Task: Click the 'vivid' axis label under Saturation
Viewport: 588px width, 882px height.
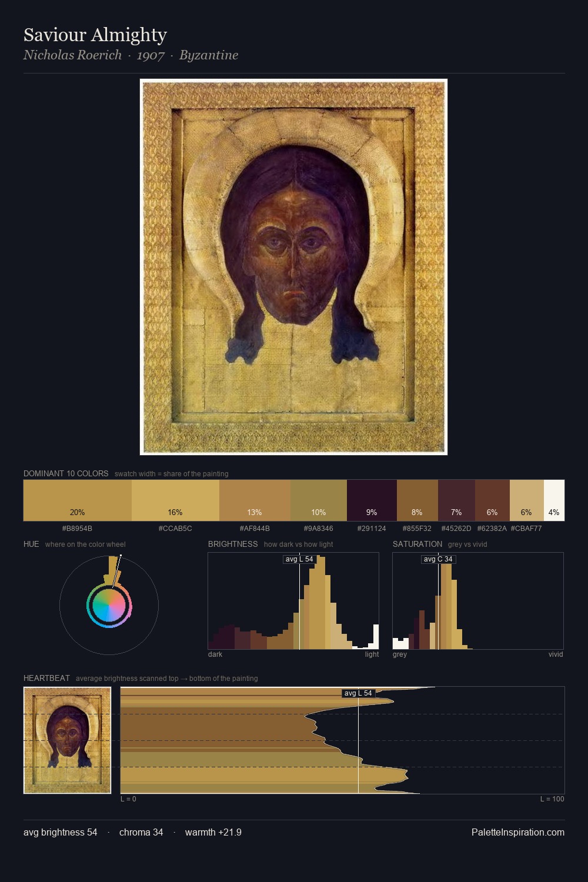Action: pos(556,654)
